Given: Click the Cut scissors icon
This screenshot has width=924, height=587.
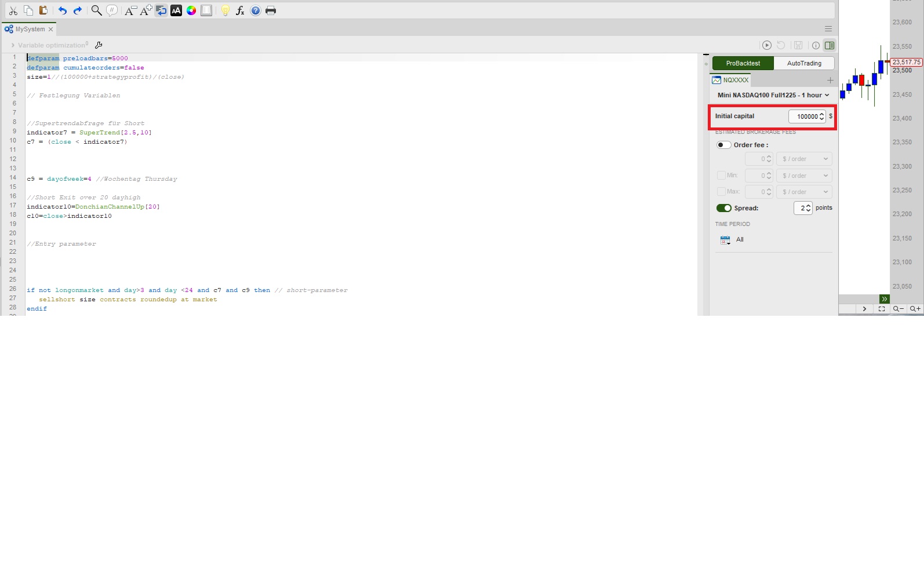Looking at the screenshot, I should 13,10.
